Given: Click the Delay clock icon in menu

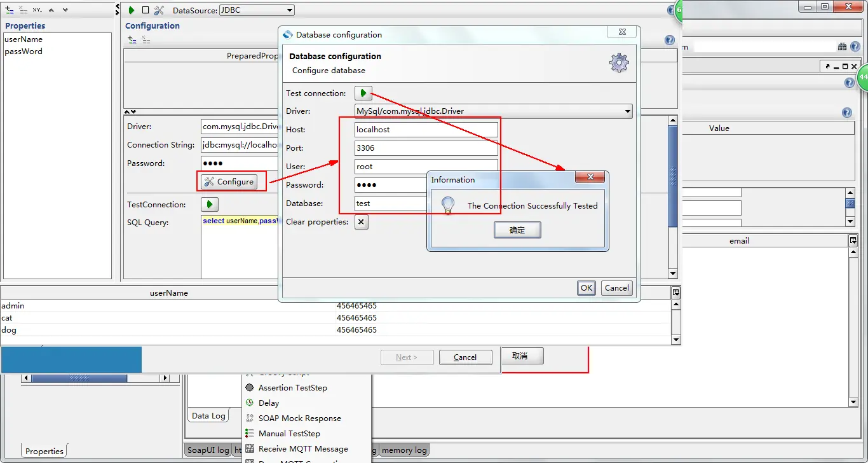Looking at the screenshot, I should [x=250, y=403].
